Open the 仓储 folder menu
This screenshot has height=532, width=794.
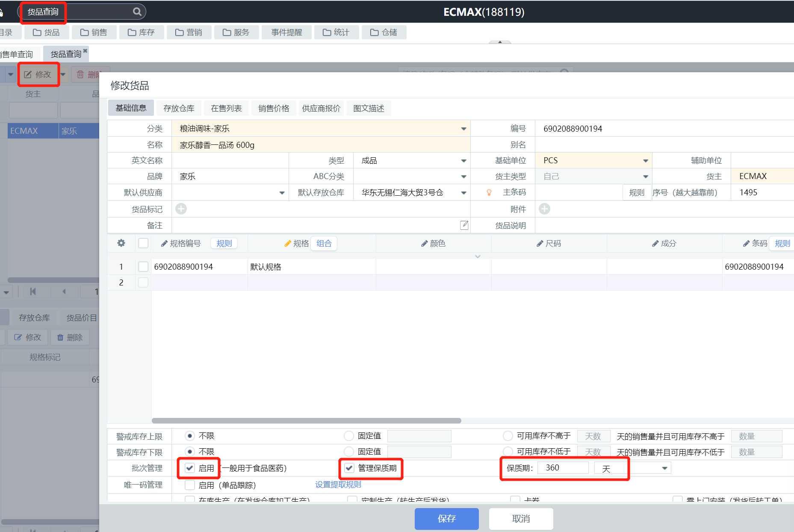[384, 32]
